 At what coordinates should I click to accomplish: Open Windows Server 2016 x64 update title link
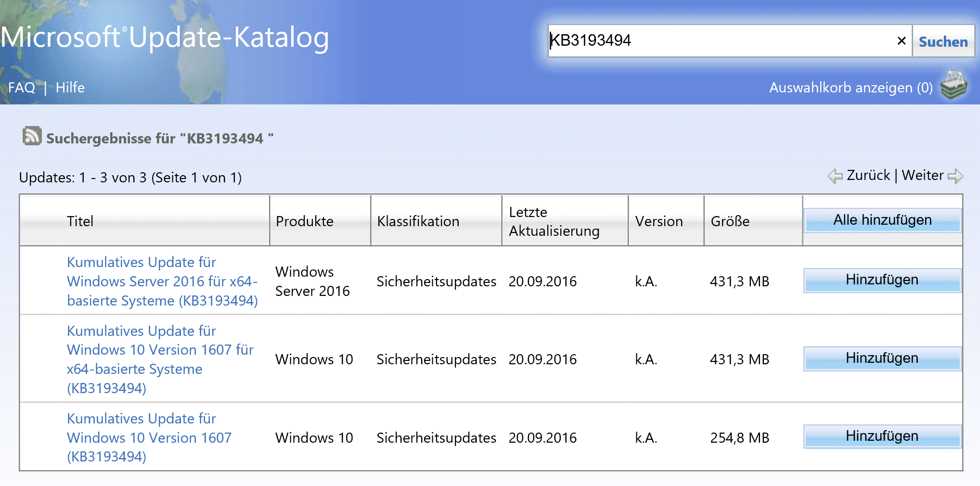(162, 281)
